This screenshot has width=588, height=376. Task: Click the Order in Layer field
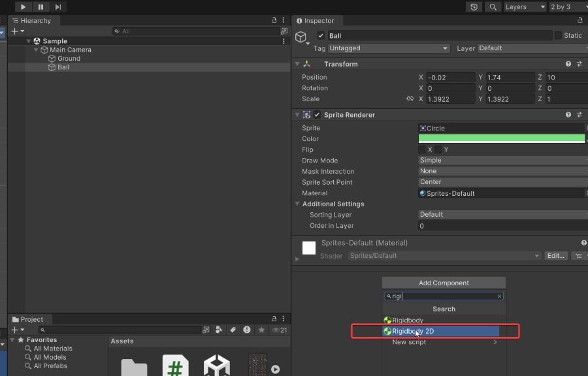(503, 226)
